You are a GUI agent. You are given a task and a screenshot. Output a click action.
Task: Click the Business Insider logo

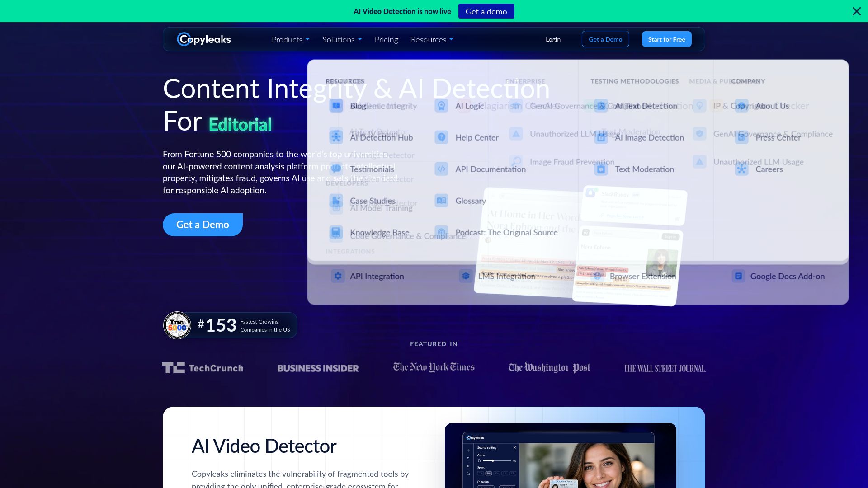318,368
